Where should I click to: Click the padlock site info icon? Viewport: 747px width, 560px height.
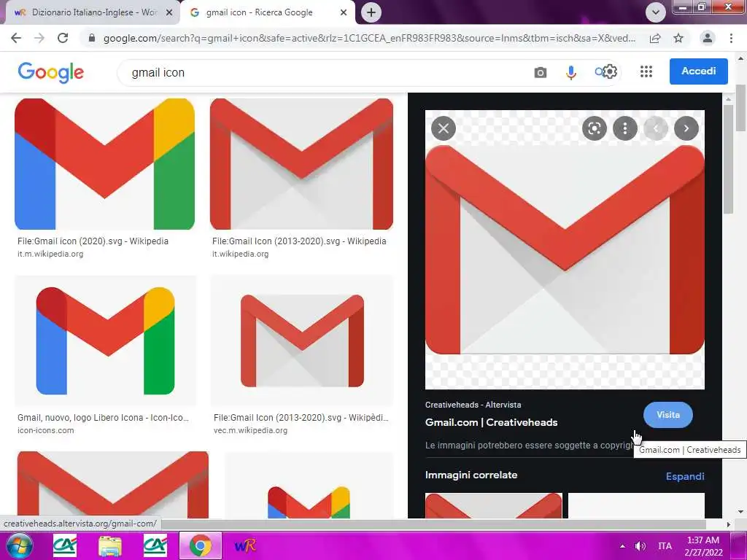click(x=92, y=38)
